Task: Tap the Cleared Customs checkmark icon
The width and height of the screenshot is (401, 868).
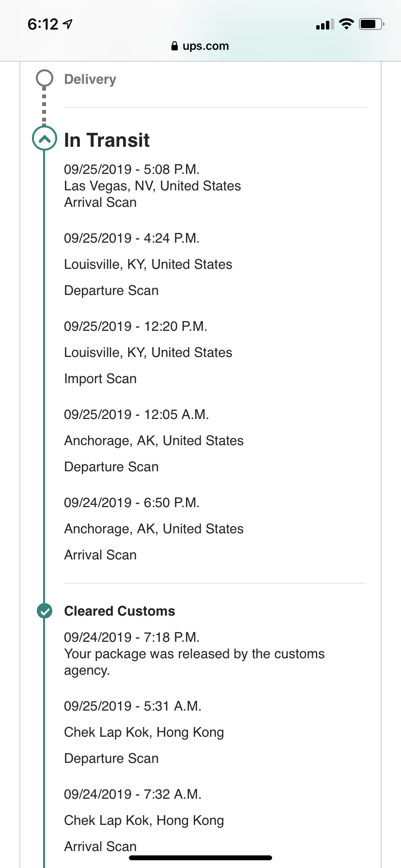Action: point(45,611)
